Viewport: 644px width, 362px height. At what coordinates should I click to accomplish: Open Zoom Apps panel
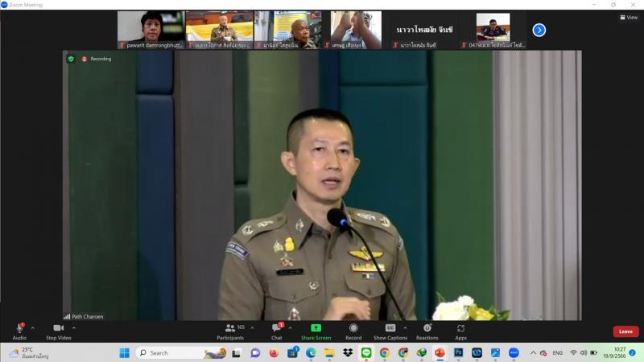(x=460, y=331)
